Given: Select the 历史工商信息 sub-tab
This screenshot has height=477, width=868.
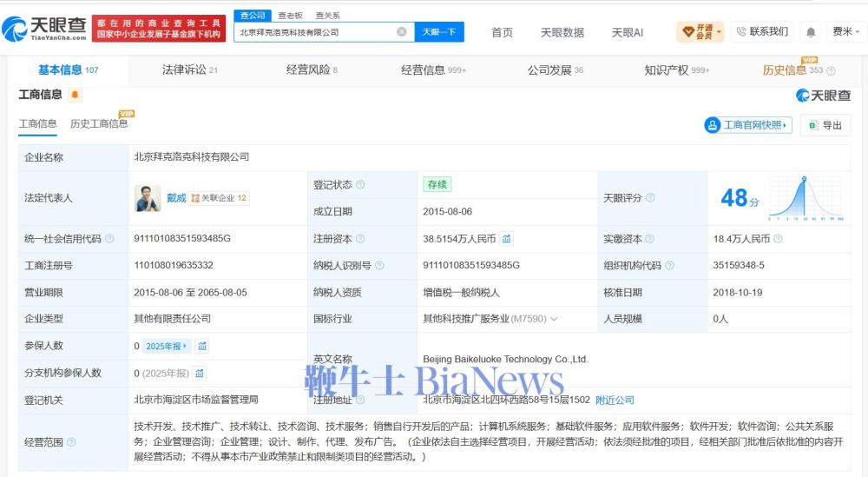Looking at the screenshot, I should click(99, 124).
